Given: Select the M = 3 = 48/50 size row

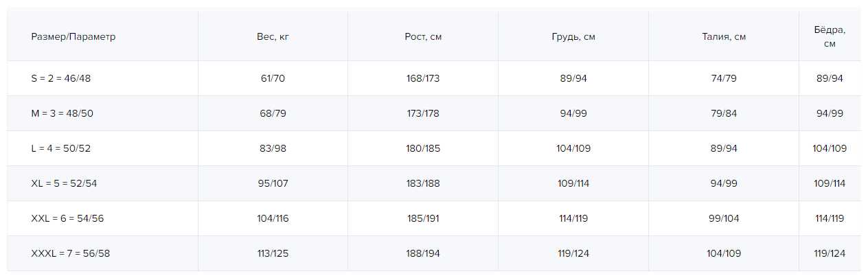Looking at the screenshot, I should [x=62, y=113].
